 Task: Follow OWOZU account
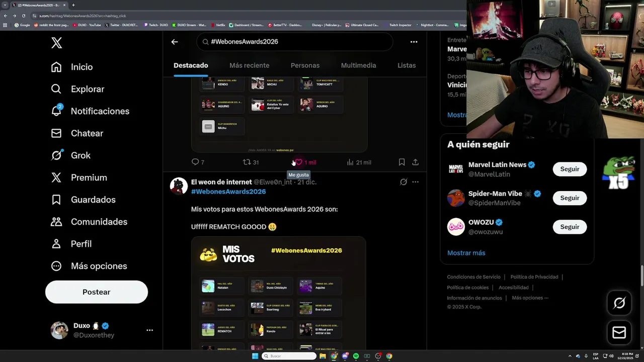tap(570, 227)
